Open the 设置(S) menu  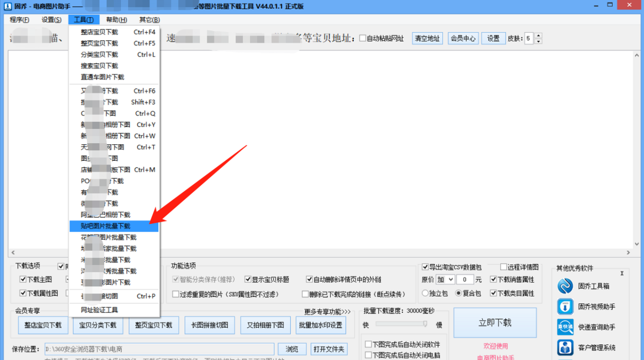[x=51, y=20]
